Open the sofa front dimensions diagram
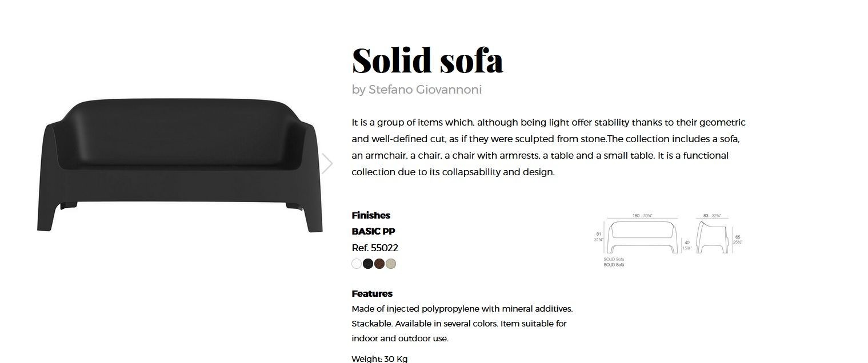 pyautogui.click(x=643, y=237)
